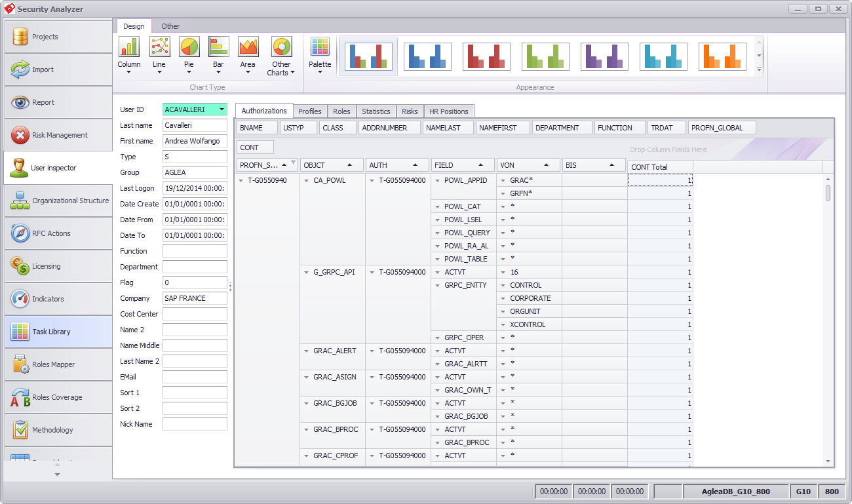Expand more sidebar items with bottom arrow
Screen dimensions: 852x504
[58, 474]
